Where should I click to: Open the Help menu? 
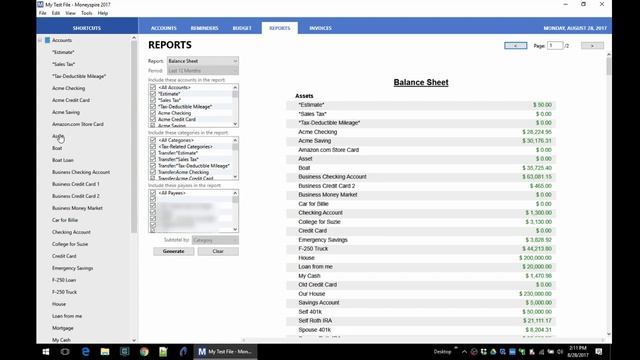coord(102,13)
